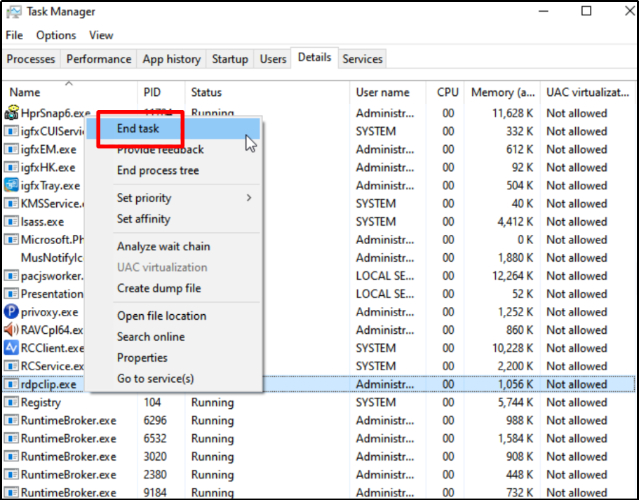Sort processes by CPU column header

(447, 93)
